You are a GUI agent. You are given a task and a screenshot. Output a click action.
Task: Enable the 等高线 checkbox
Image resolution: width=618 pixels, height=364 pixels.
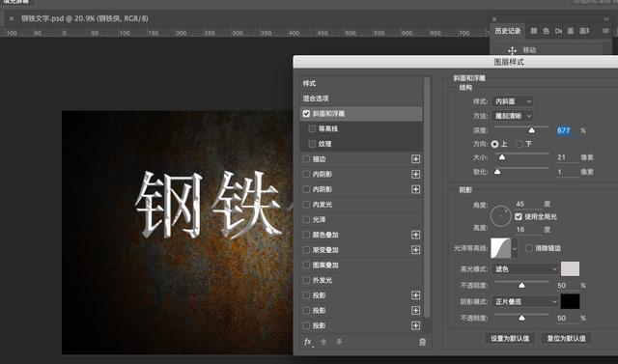click(312, 128)
